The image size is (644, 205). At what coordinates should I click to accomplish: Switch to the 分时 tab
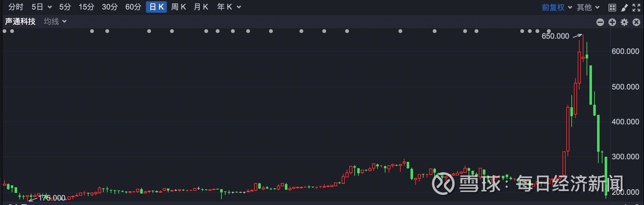click(x=16, y=7)
